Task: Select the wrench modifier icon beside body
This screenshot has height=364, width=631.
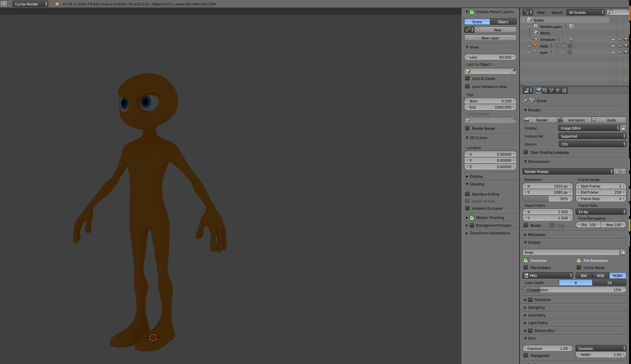Action: pos(564,46)
